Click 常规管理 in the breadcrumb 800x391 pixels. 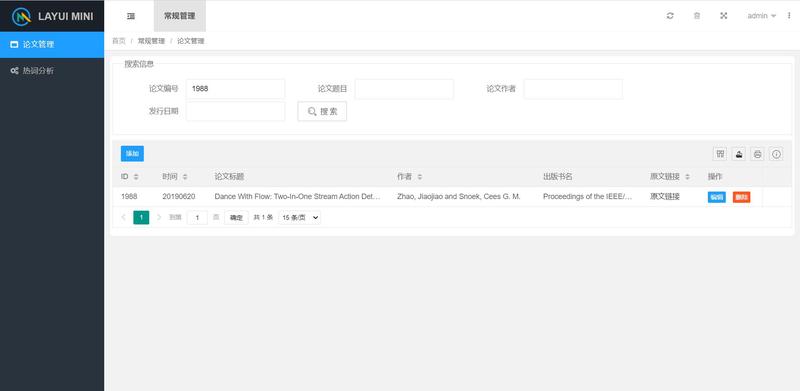152,41
